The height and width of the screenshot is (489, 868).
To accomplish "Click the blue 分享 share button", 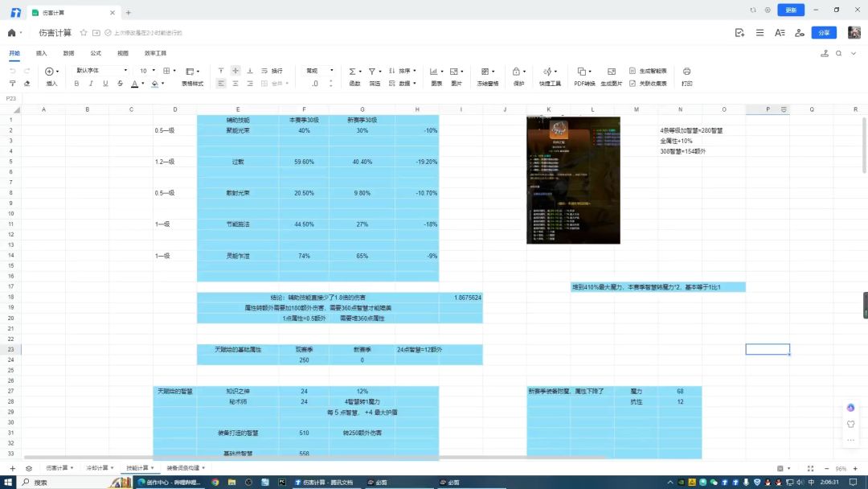I will click(823, 33).
